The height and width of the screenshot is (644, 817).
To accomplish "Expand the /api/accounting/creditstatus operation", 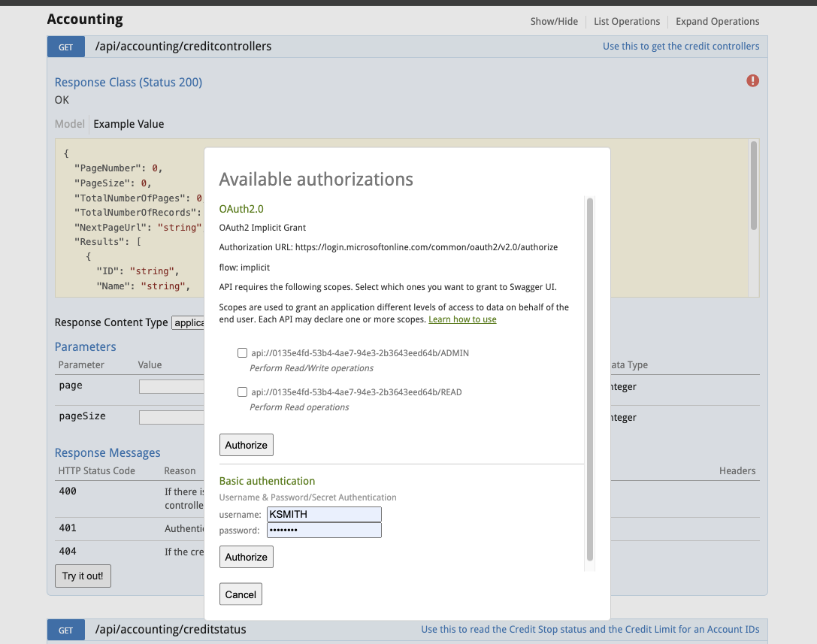I will click(171, 629).
